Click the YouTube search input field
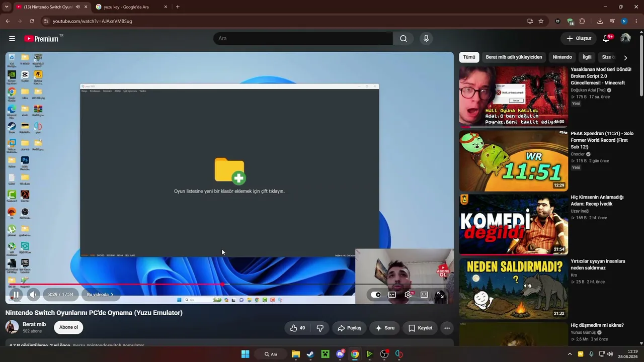Screen dimensions: 644x362 click(x=303, y=39)
